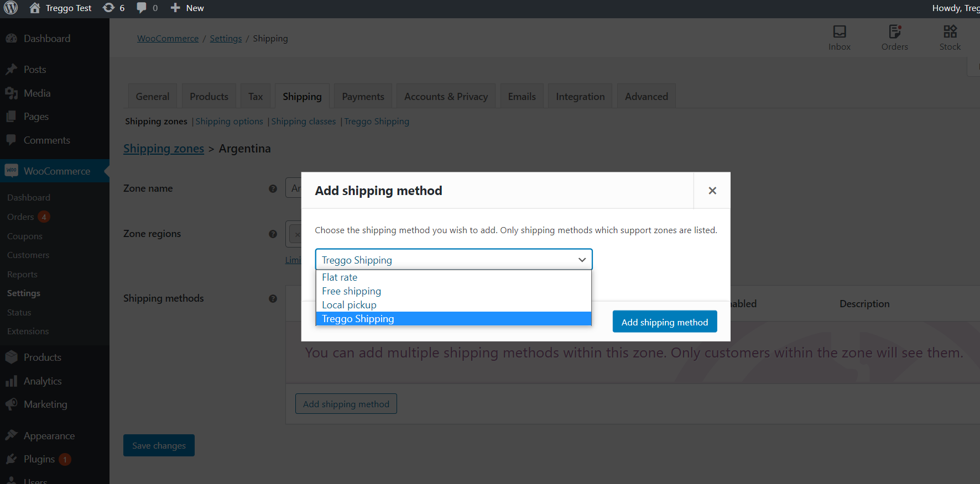Open Reports in WooCommerce submenu
Viewport: 980px width, 484px height.
click(x=22, y=274)
